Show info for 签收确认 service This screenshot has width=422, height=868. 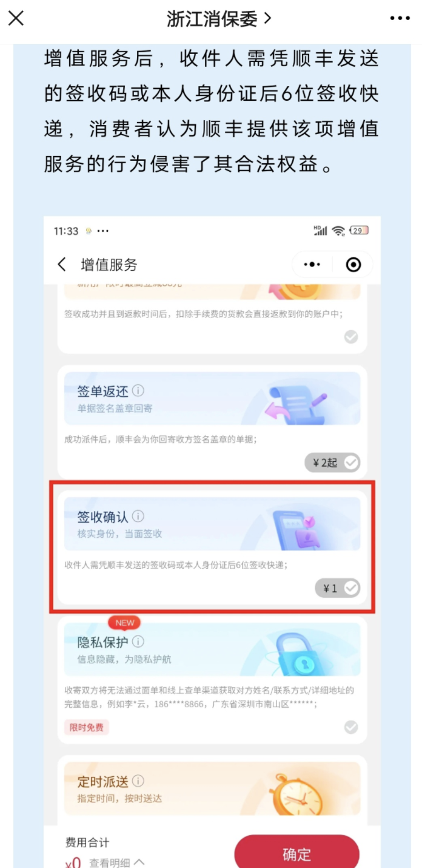click(x=138, y=517)
